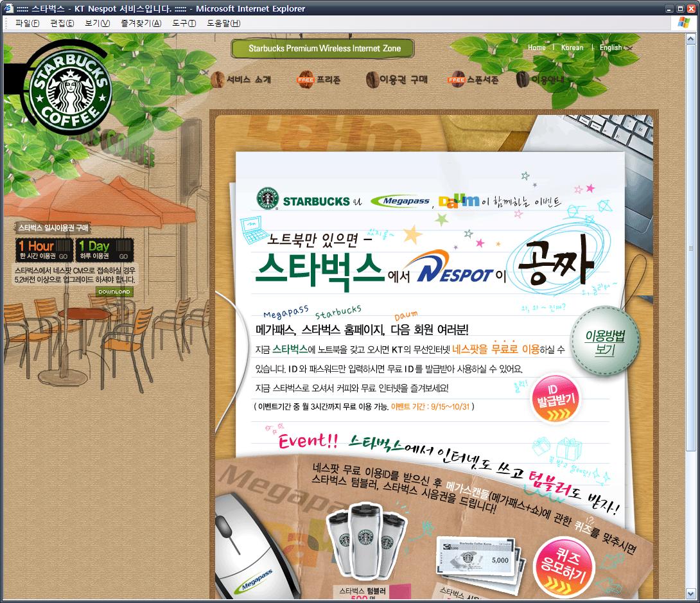Click the 이용방법 보기 round badge
The height and width of the screenshot is (603, 700).
[605, 342]
